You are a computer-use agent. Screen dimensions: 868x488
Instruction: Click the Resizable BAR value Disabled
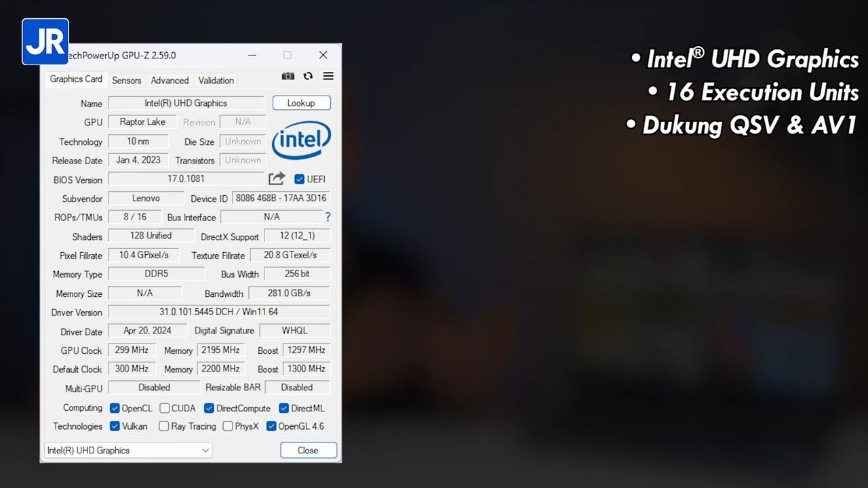pos(297,388)
